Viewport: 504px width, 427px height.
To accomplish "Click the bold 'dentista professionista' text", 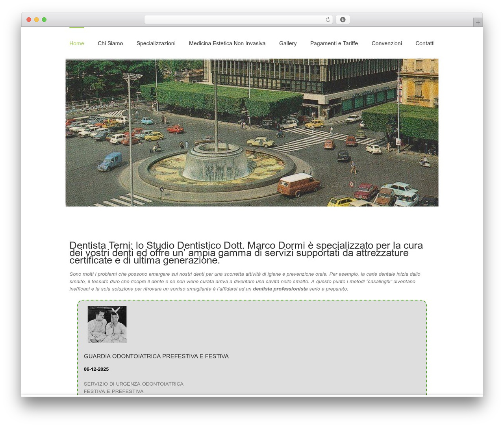I will point(280,289).
